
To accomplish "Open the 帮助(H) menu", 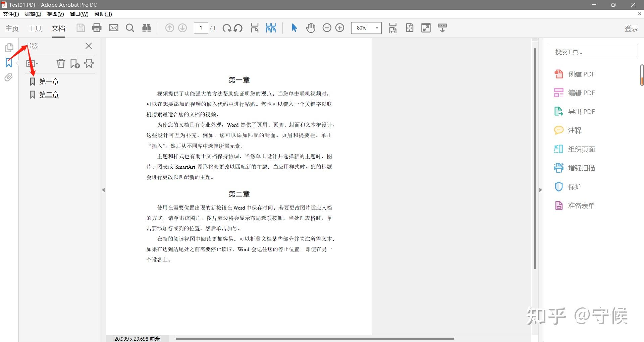I will click(103, 14).
